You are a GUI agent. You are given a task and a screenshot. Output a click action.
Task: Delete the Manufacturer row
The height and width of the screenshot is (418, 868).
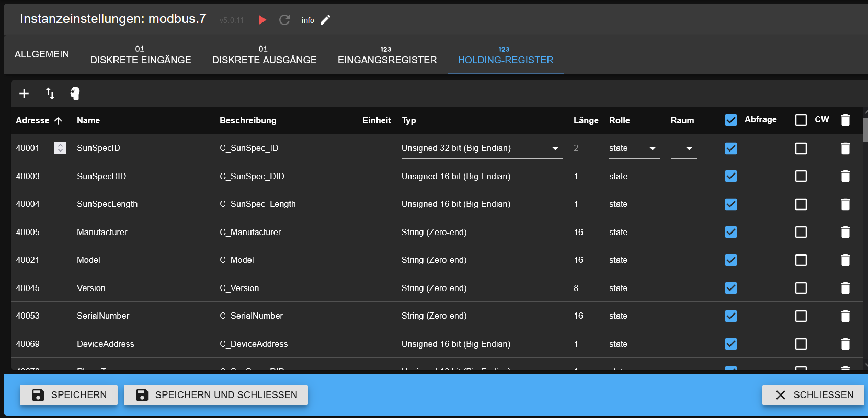846,232
